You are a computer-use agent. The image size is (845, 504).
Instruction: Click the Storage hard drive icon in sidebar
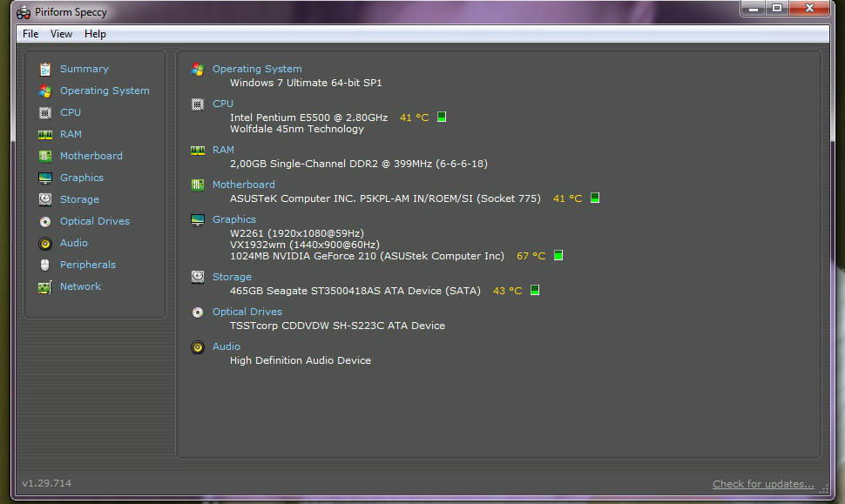coord(45,199)
